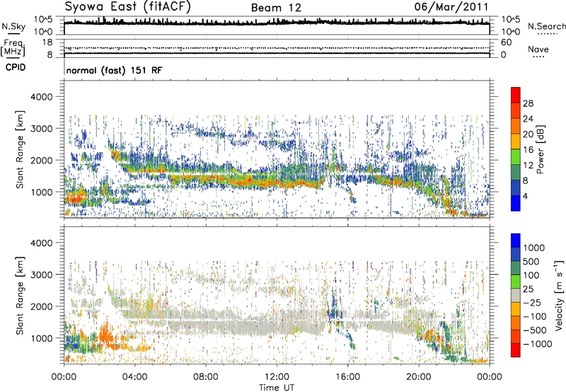Click the '16:00' time axis tick label

pos(347,377)
